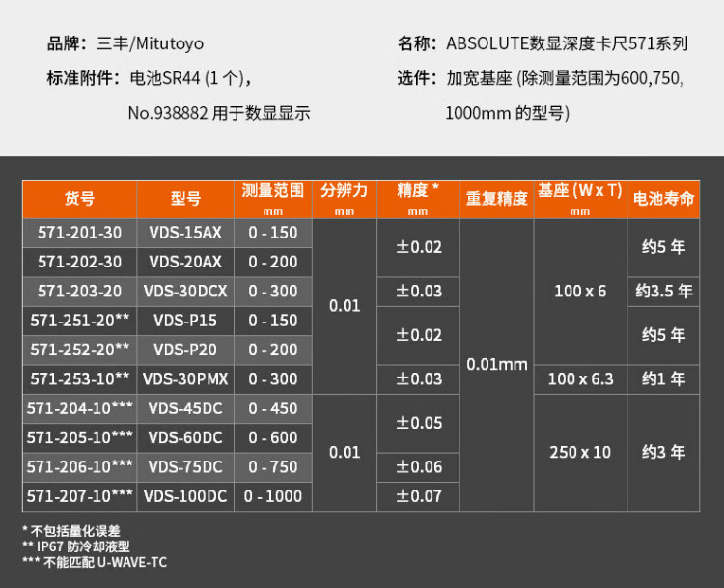
Task: Click the 电池寿命 column header
Action: [x=663, y=199]
